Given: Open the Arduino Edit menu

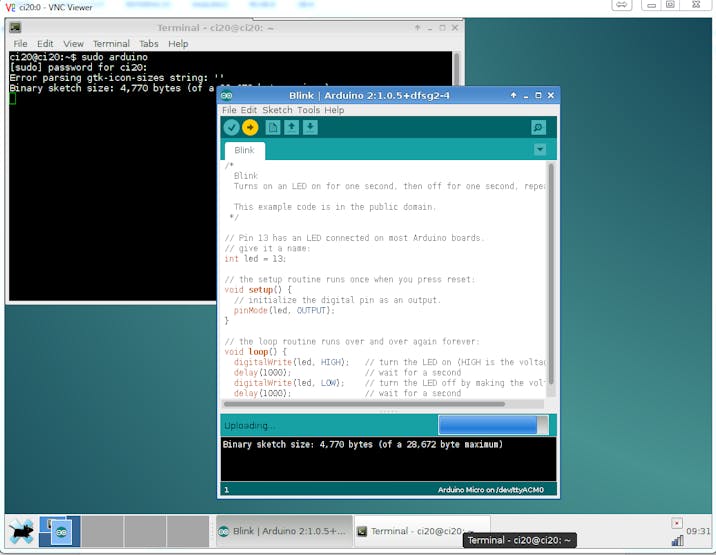Looking at the screenshot, I should point(248,110).
